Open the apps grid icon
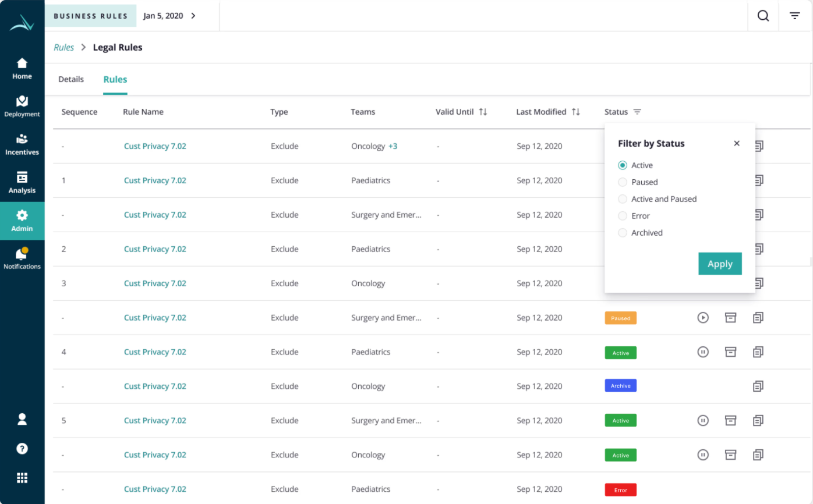 (22, 478)
